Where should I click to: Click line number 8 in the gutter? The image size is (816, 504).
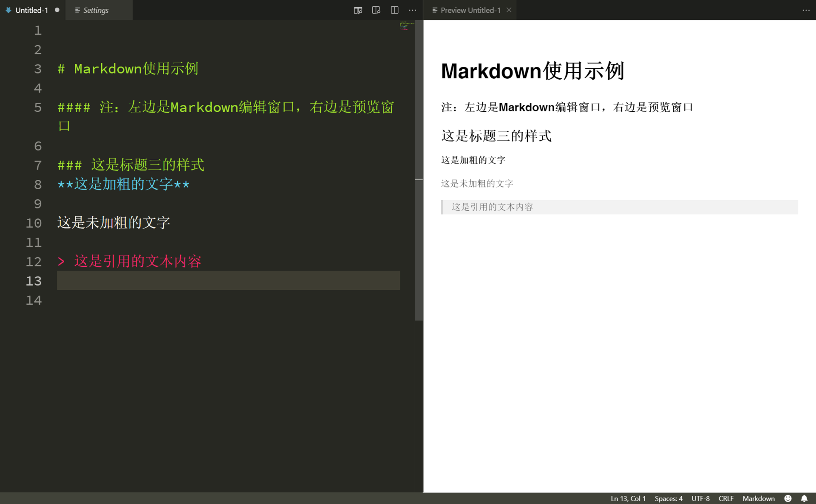click(x=38, y=184)
